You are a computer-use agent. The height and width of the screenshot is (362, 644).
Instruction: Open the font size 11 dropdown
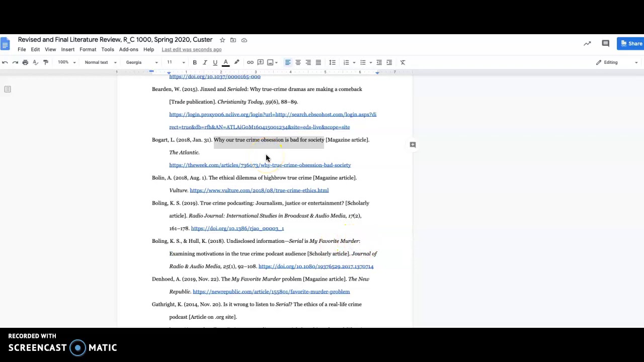pyautogui.click(x=176, y=62)
